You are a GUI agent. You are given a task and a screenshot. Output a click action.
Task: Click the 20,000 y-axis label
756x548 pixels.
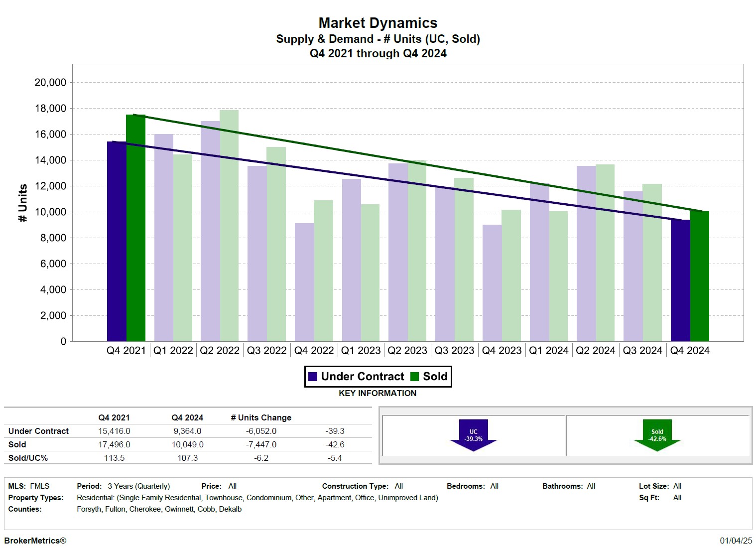pos(50,83)
